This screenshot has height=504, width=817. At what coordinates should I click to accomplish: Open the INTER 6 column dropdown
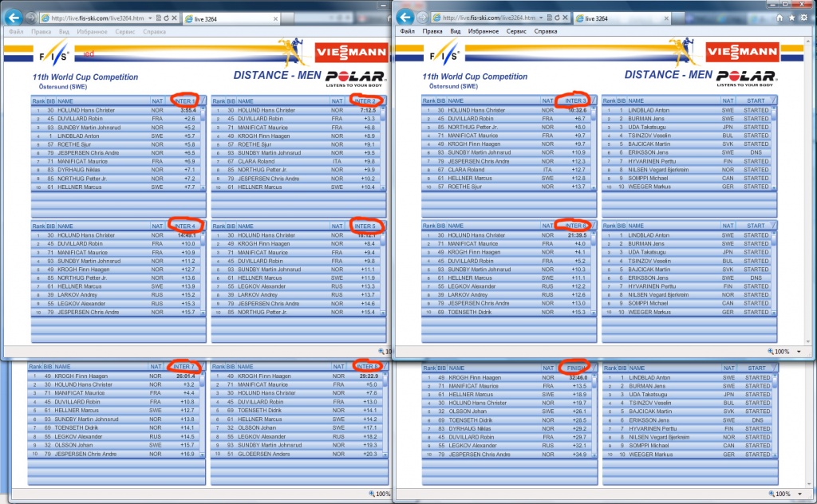594,226
